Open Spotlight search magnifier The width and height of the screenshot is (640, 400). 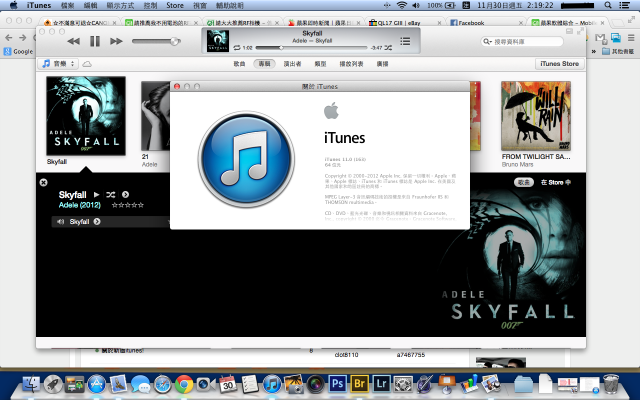point(608,5)
